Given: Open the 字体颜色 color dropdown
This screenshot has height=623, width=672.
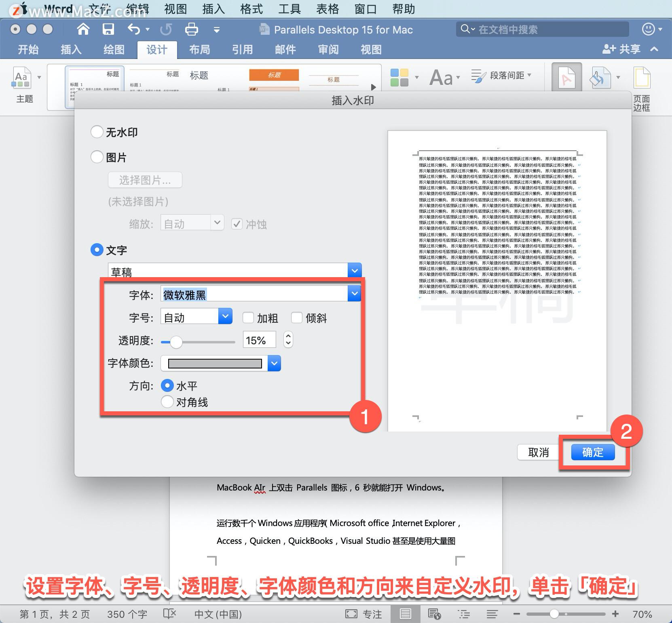Looking at the screenshot, I should coord(274,363).
